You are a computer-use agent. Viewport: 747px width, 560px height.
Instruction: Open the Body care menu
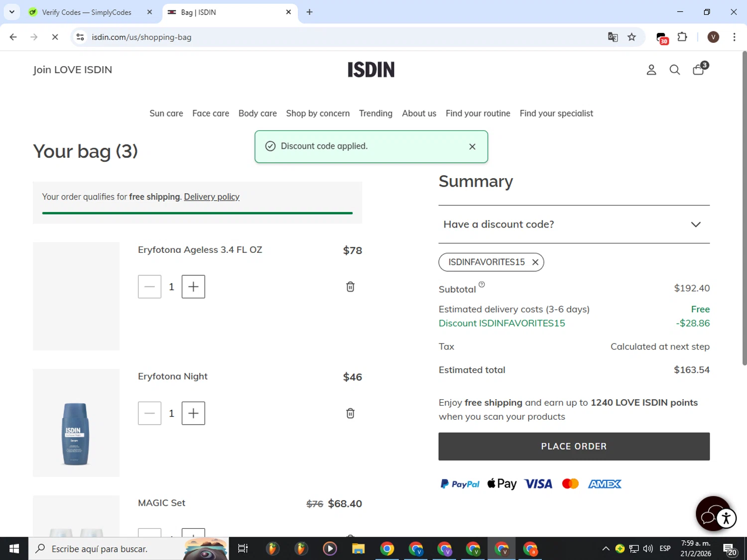click(257, 113)
